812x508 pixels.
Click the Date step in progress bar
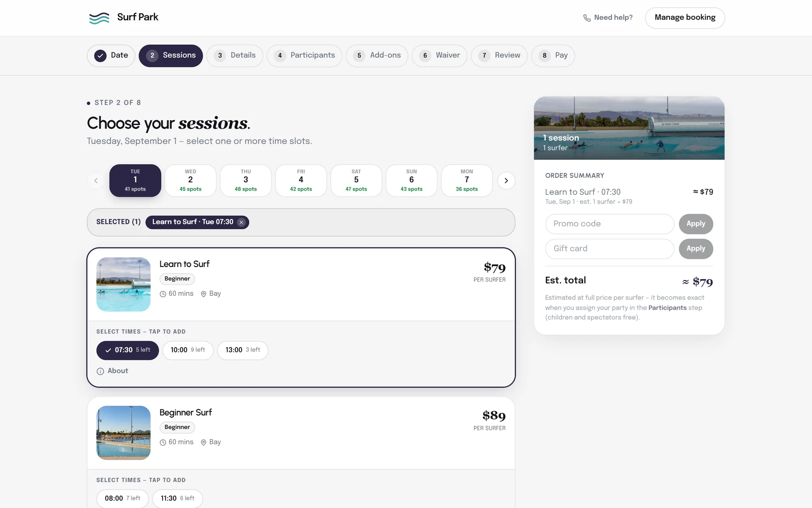111,56
